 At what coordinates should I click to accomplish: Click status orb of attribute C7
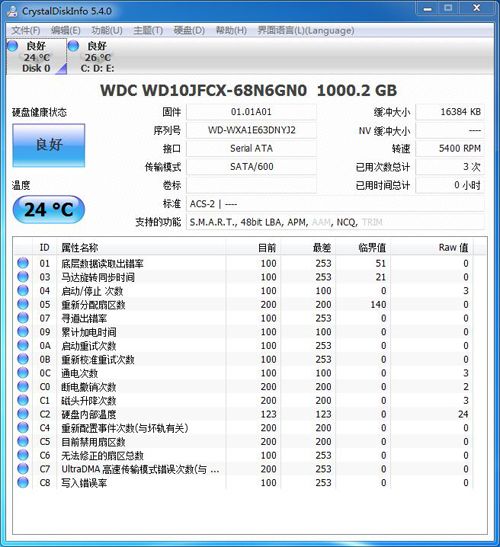(x=23, y=469)
